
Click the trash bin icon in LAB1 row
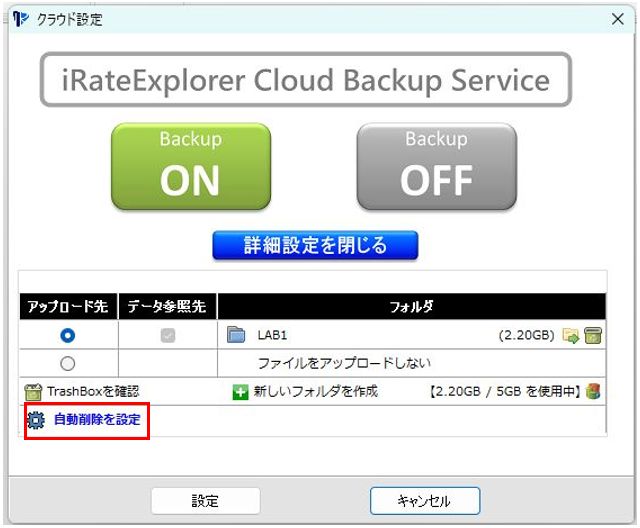tap(592, 336)
